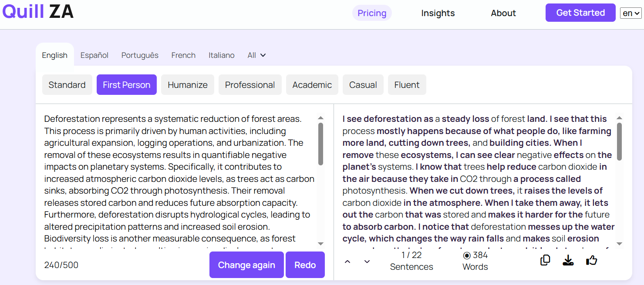Open the en language selector

click(630, 13)
